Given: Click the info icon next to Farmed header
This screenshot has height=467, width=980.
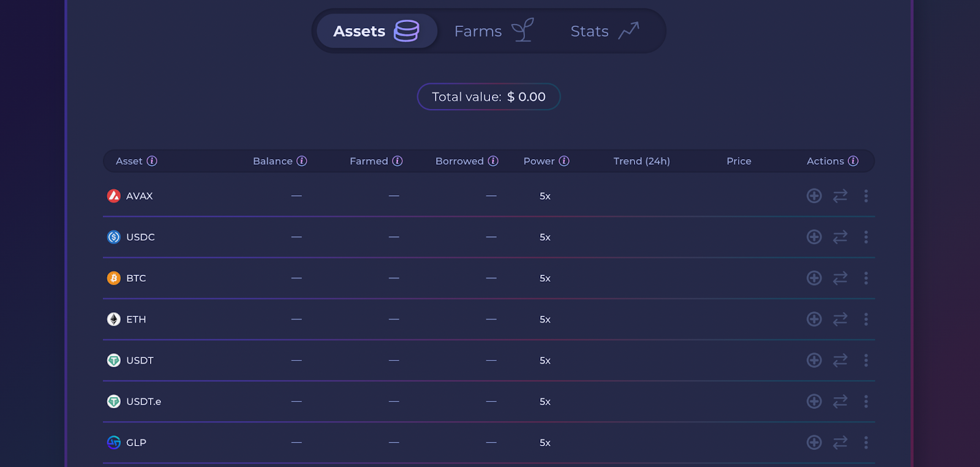Looking at the screenshot, I should pyautogui.click(x=398, y=161).
